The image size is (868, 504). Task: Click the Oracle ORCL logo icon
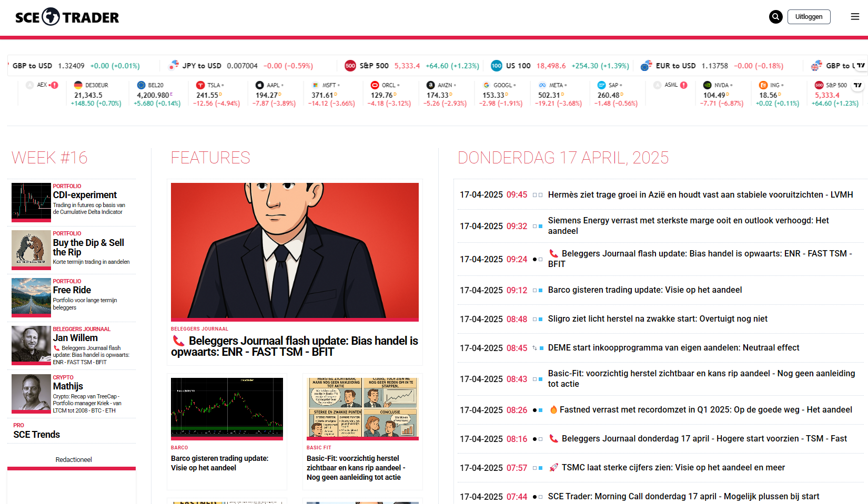coord(375,85)
